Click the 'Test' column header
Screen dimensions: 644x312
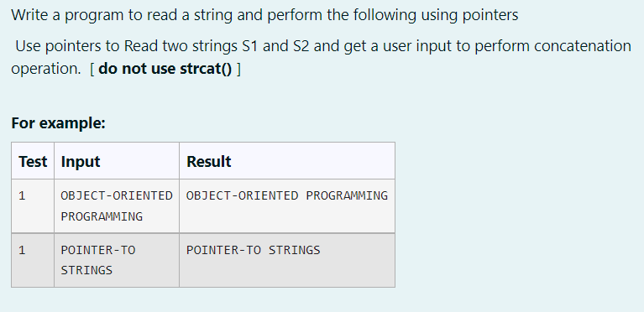pos(33,161)
